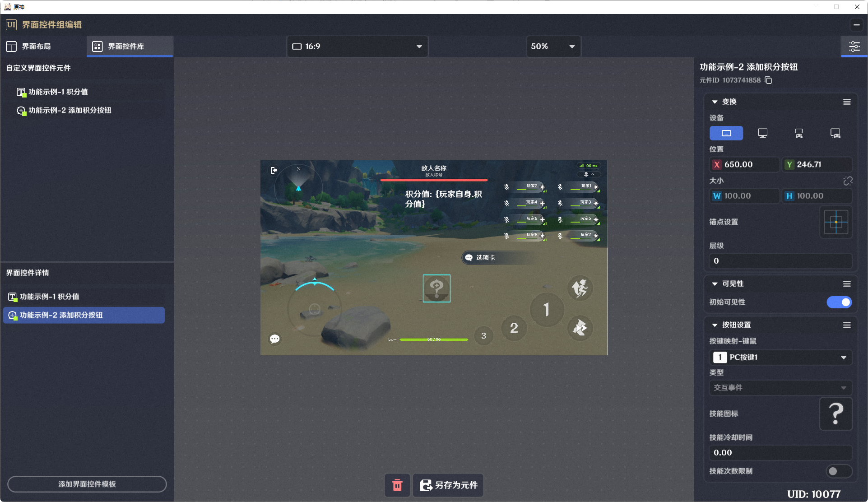Select the jump icon in the preview
The width and height of the screenshot is (868, 502).
(x=580, y=288)
